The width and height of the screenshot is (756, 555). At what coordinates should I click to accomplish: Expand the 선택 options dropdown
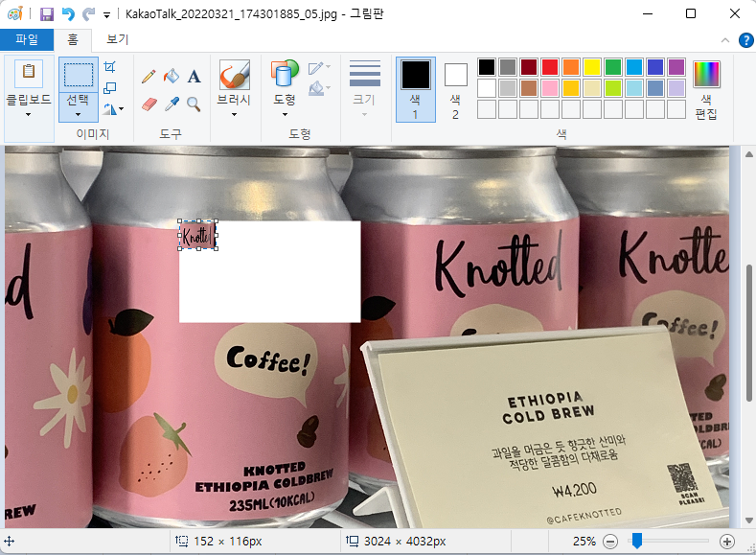(x=79, y=115)
